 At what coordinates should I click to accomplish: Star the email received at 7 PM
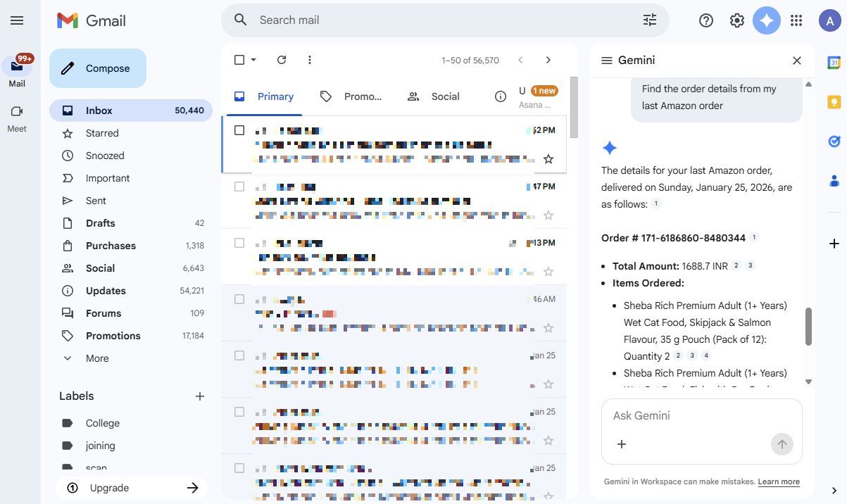548,215
